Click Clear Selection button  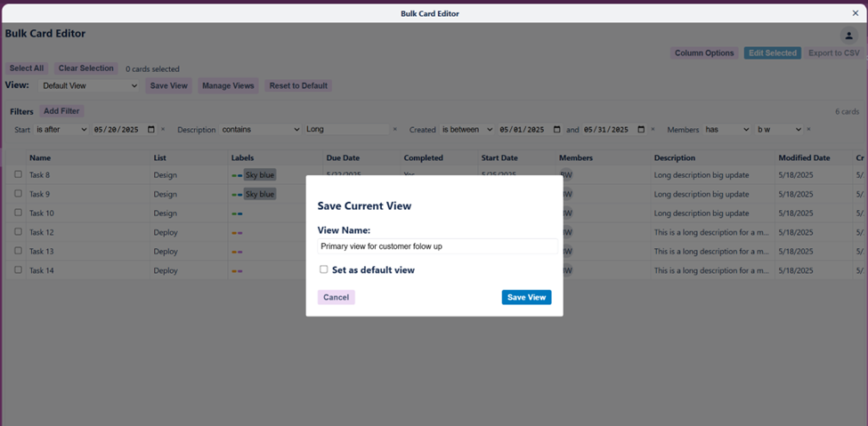click(x=85, y=68)
